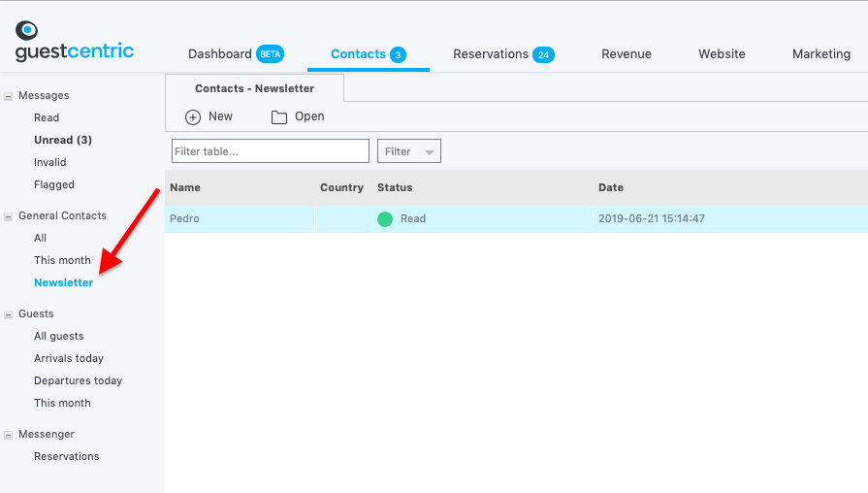Viewport: 868px width, 493px height.
Task: Click the green Read status dot
Action: click(x=385, y=218)
